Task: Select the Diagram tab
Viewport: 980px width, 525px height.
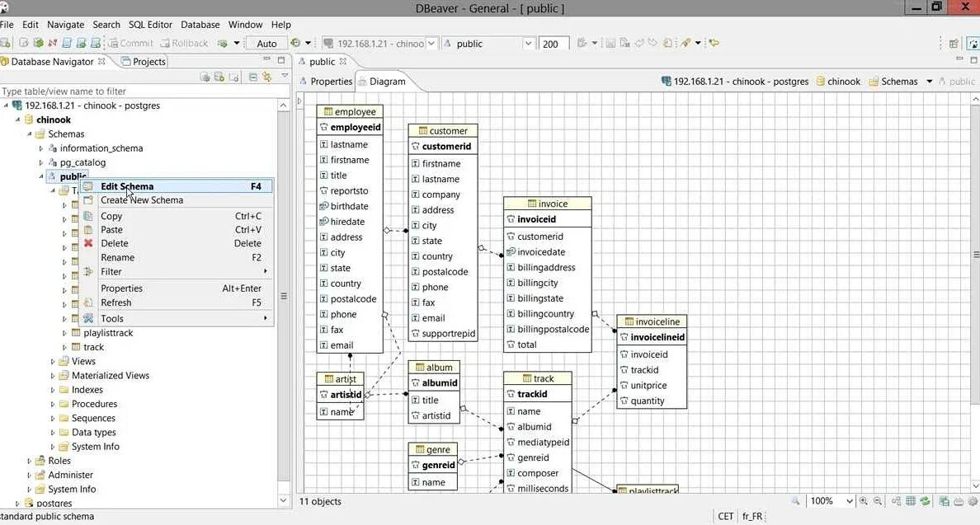Action: [381, 81]
